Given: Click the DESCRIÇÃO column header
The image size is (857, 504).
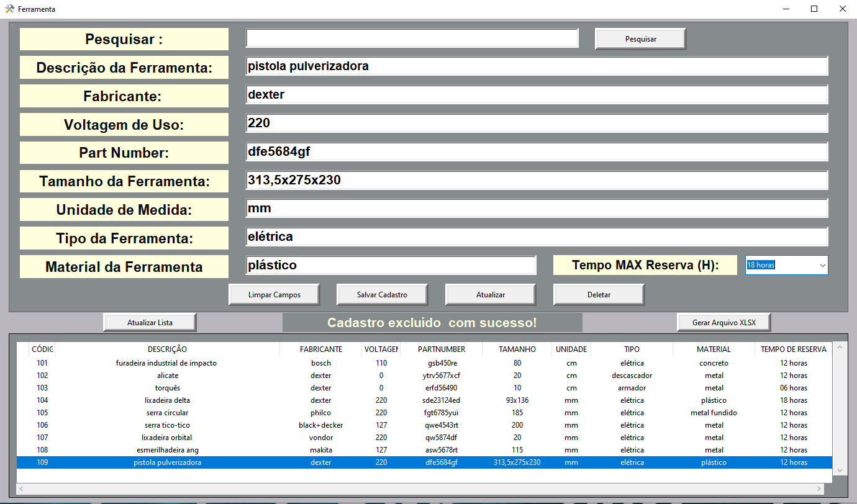Looking at the screenshot, I should click(x=166, y=349).
